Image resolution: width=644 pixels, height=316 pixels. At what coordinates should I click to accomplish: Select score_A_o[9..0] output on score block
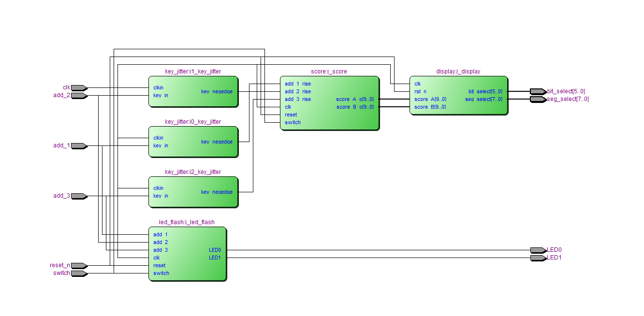pos(355,100)
